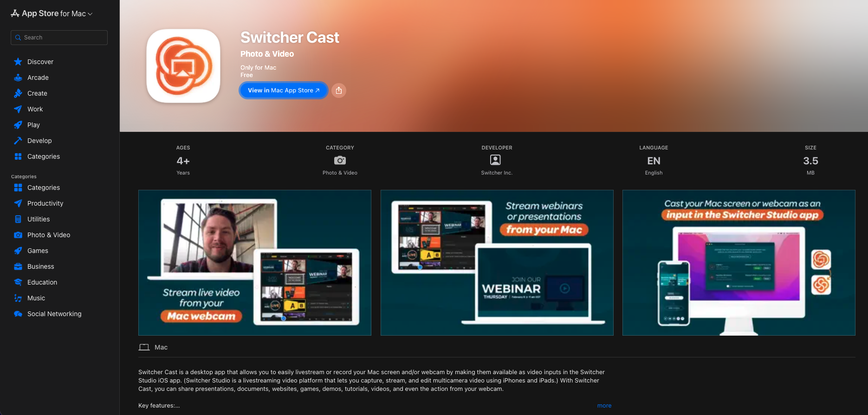Click the 3.5 size value
The width and height of the screenshot is (868, 415).
pos(810,161)
